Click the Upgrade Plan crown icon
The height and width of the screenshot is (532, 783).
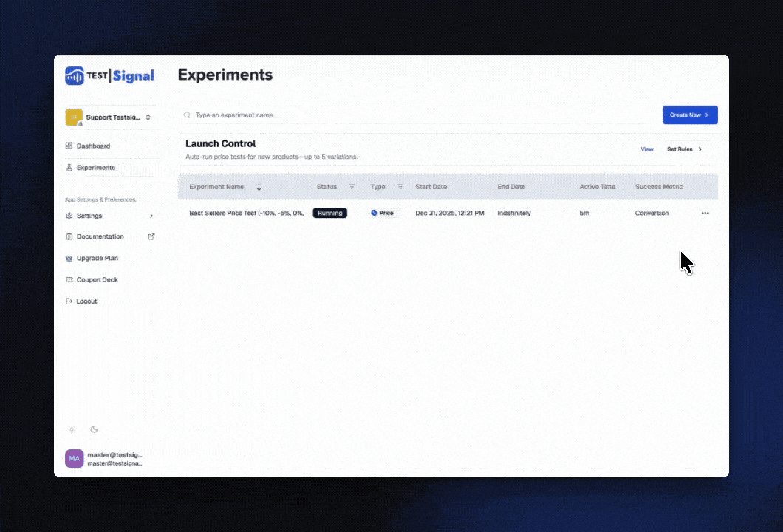[69, 259]
